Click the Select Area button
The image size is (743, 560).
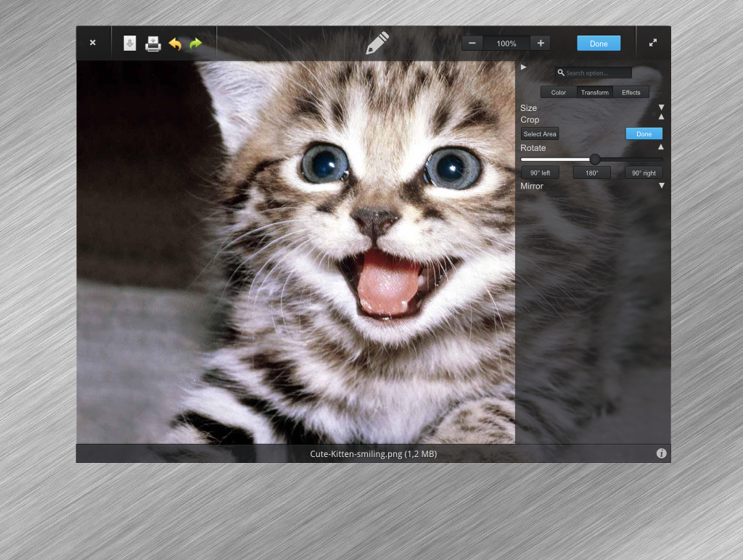[540, 134]
